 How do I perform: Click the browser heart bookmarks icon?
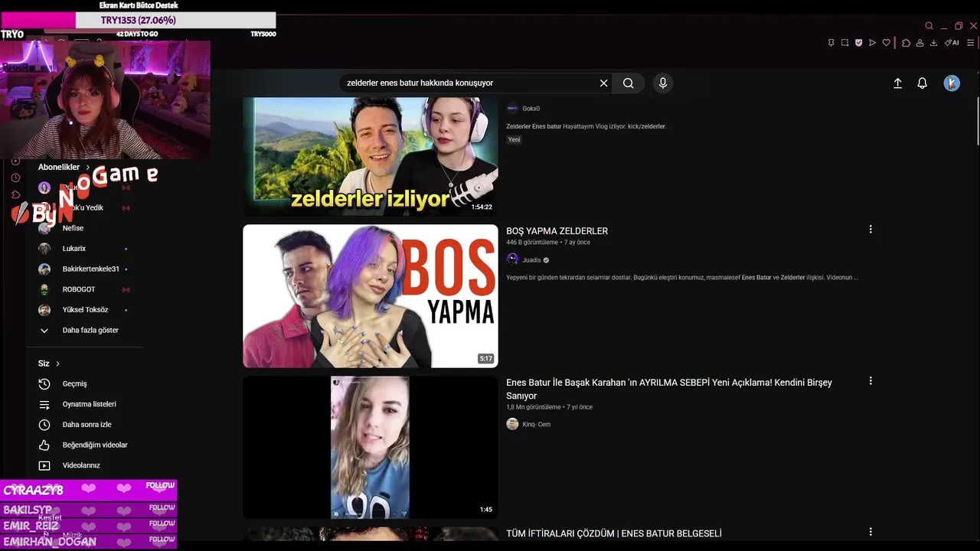pos(887,43)
